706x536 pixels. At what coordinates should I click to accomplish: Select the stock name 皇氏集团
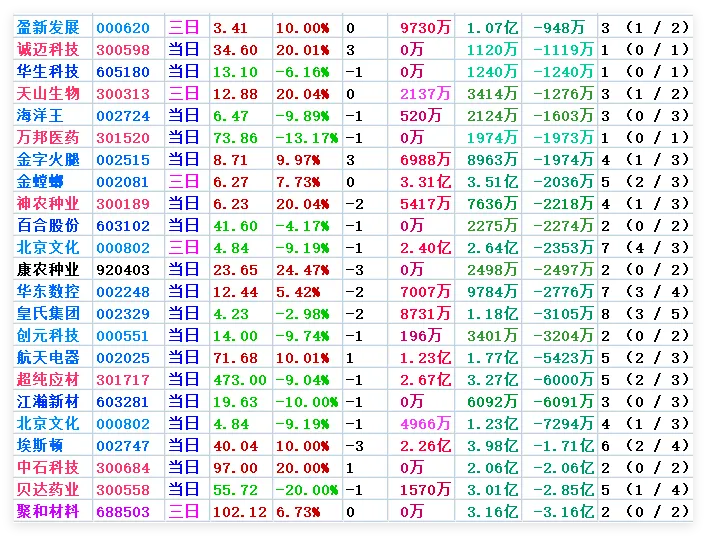click(48, 313)
